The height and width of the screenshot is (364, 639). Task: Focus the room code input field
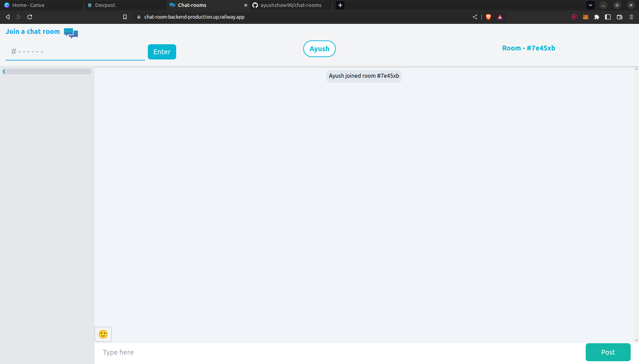pos(75,52)
